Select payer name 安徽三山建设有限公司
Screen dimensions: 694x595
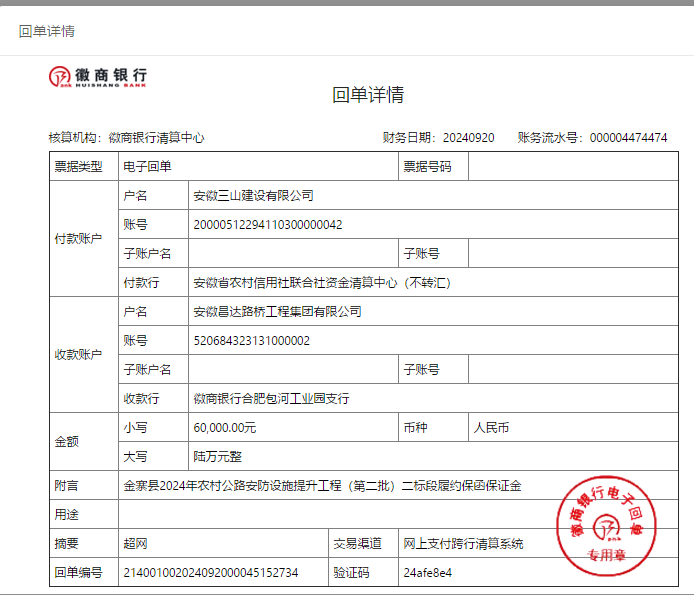point(253,196)
